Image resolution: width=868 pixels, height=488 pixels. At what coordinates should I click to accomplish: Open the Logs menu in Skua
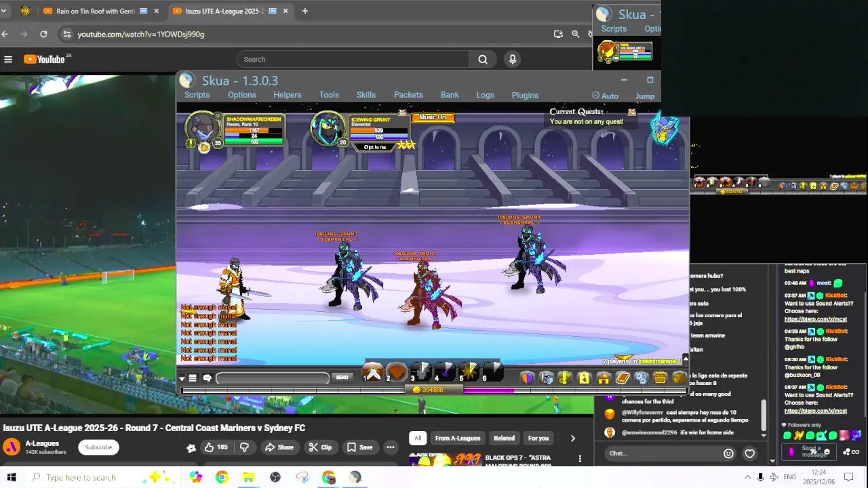point(486,95)
